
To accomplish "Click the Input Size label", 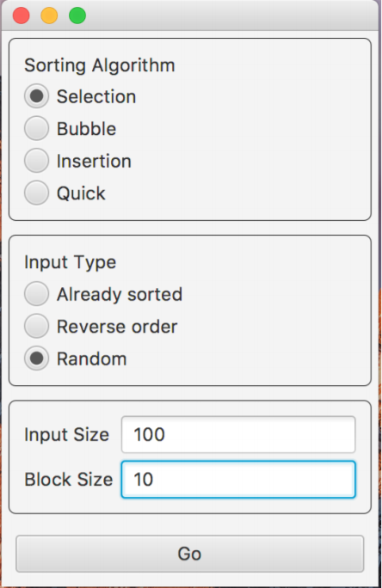I will click(x=66, y=435).
